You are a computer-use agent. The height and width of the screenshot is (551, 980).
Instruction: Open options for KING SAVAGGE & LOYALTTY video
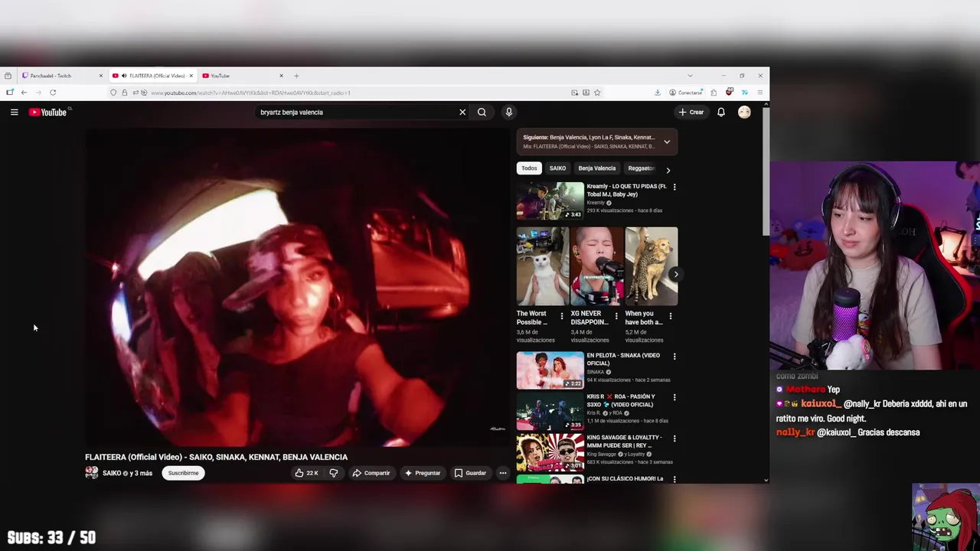tap(675, 439)
